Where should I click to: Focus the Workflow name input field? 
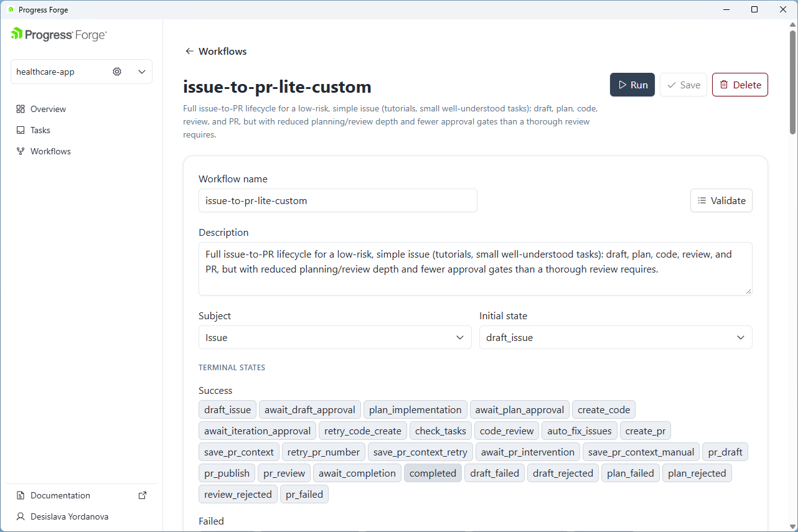(x=338, y=200)
